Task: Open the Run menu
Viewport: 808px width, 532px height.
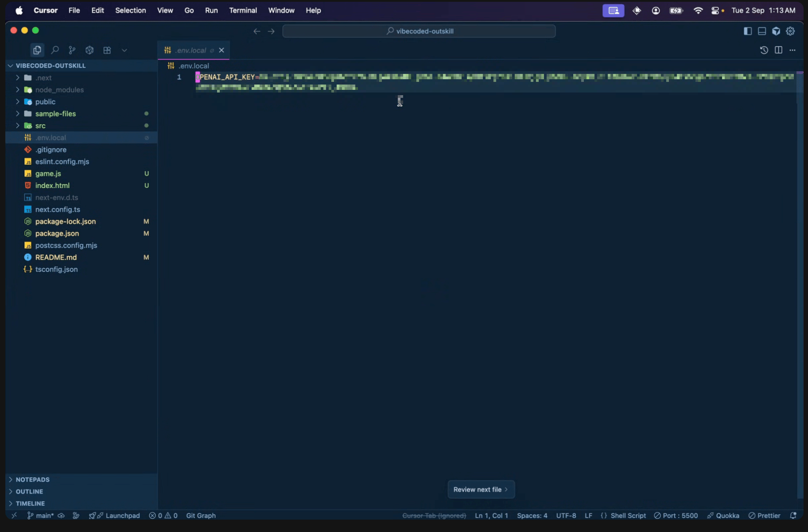Action: click(x=211, y=10)
